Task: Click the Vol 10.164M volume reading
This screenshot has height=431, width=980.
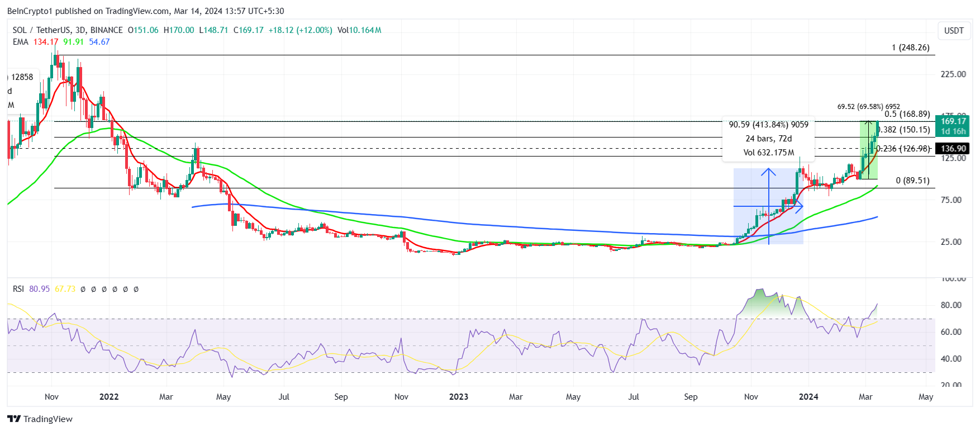Action: point(359,30)
